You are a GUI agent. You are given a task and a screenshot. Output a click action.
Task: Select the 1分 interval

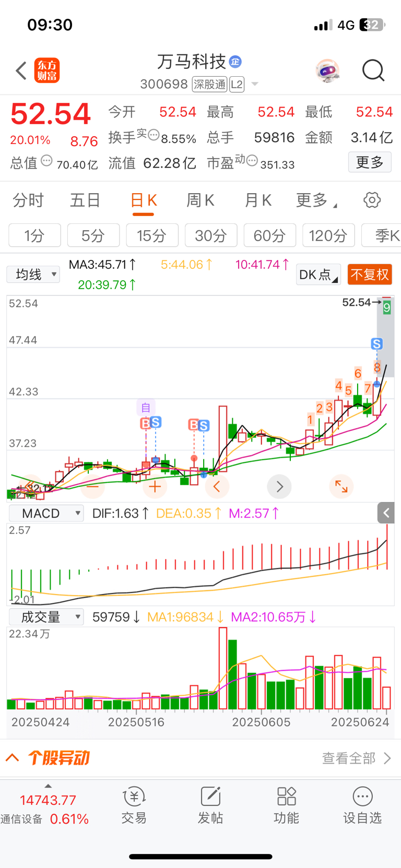click(34, 235)
